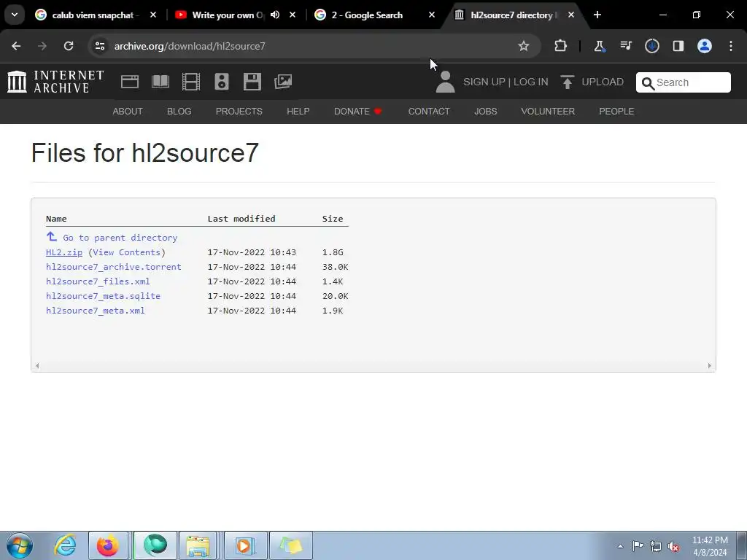Viewport: 747px width, 560px height.
Task: Open hl2source7_meta.sqlite link
Action: 103,296
